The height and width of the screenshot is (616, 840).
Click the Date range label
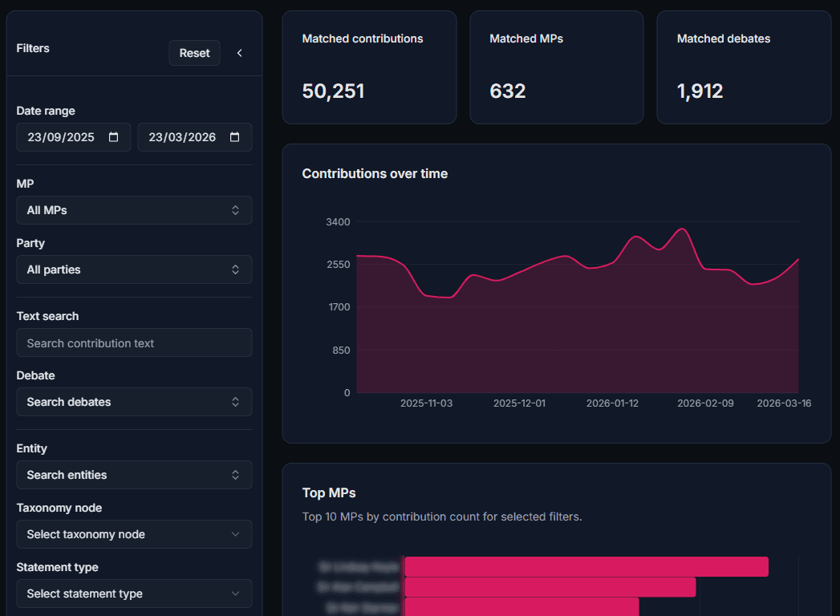tap(46, 111)
